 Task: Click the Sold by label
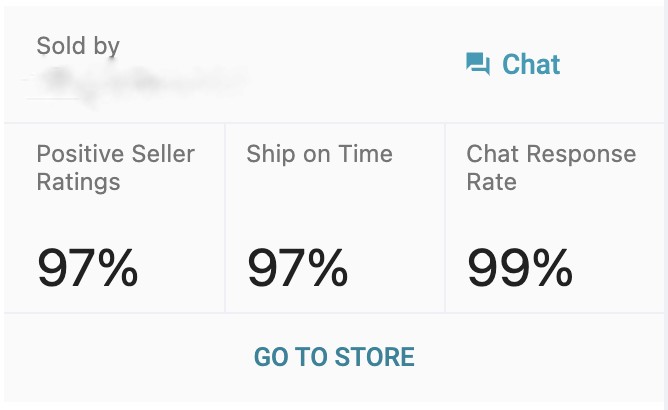point(78,46)
